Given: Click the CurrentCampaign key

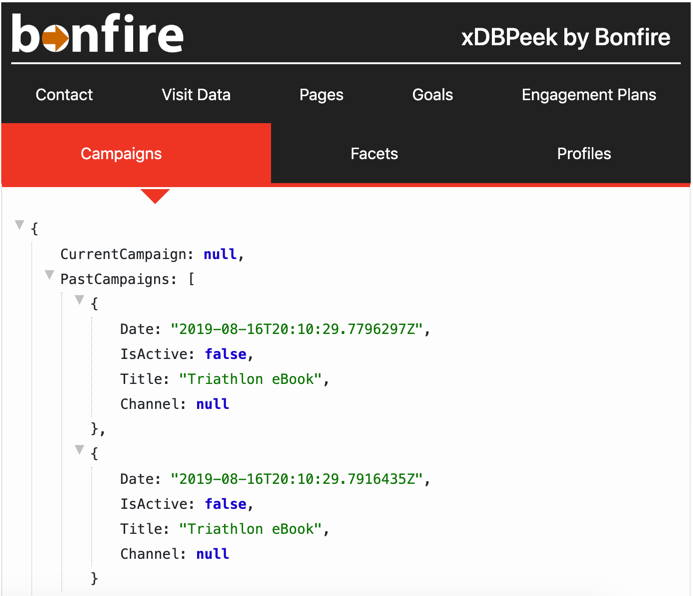Looking at the screenshot, I should (124, 254).
